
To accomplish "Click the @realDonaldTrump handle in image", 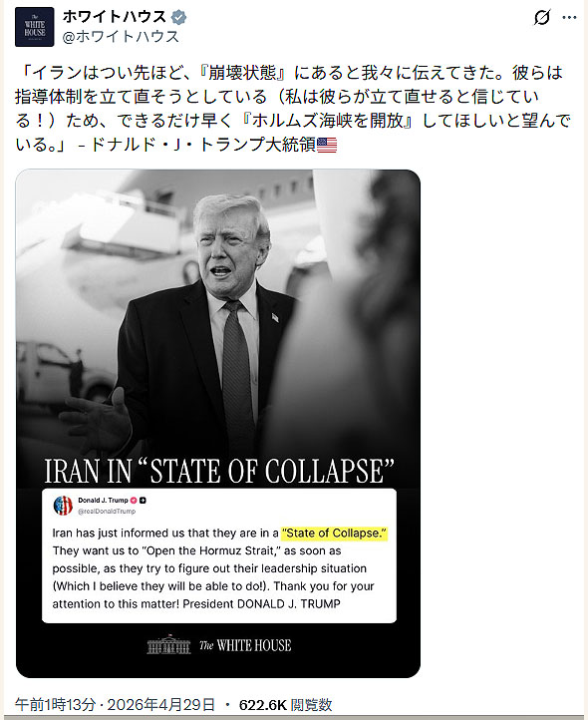I will tap(107, 511).
